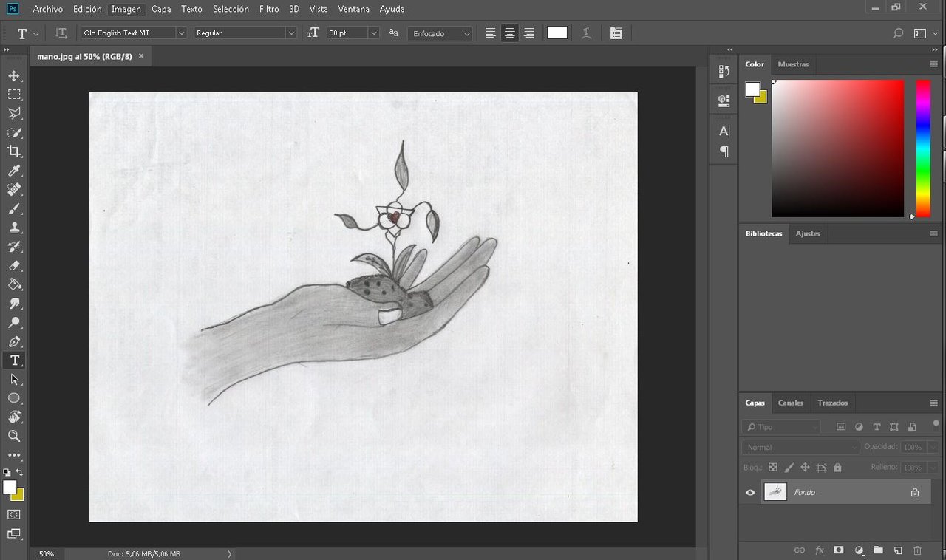This screenshot has width=946, height=560.
Task: Select the Eyedropper tool
Action: [x=14, y=171]
